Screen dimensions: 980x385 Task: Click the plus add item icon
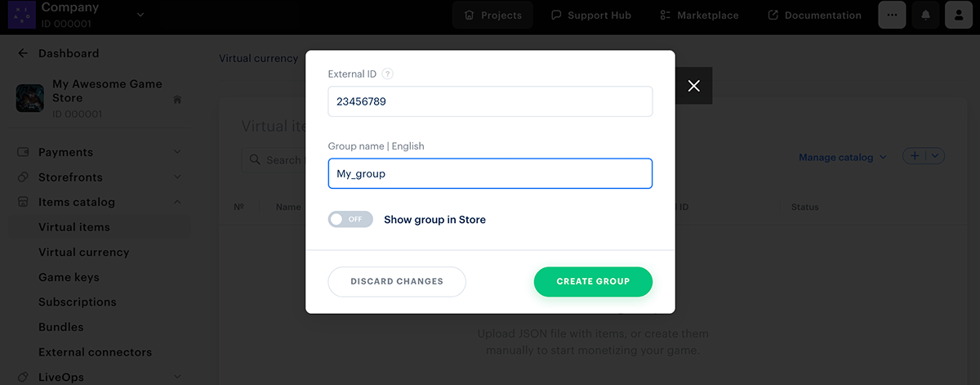pyautogui.click(x=915, y=156)
